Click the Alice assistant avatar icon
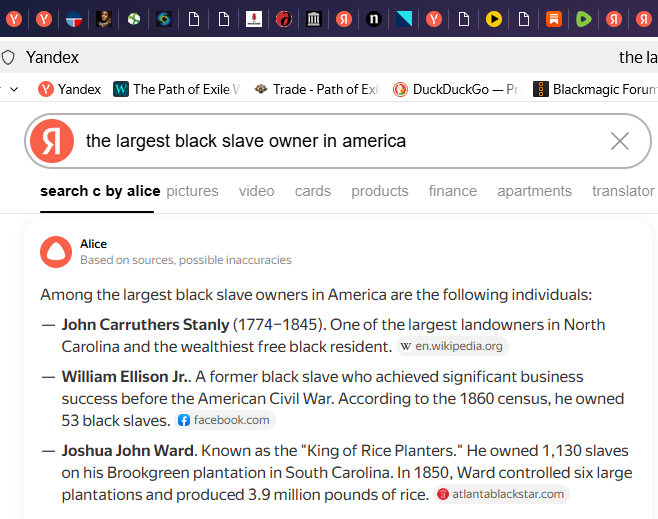Viewport: 658px width, 519px height. pos(56,252)
